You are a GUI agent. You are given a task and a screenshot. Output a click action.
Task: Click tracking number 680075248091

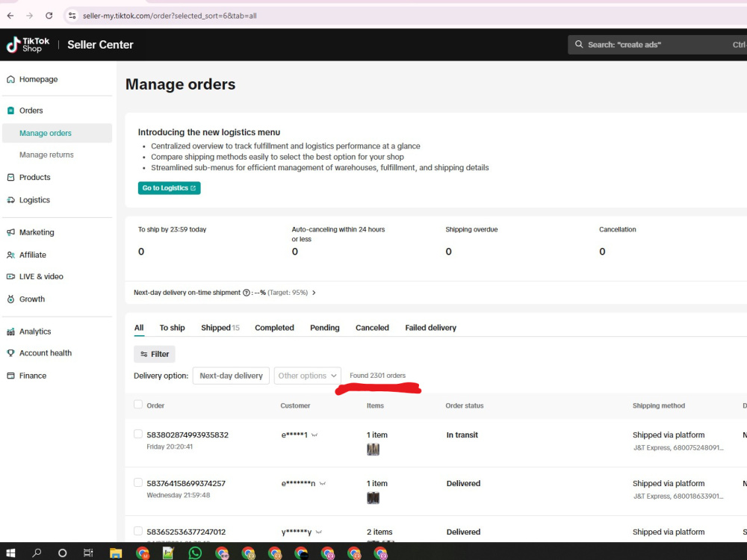pyautogui.click(x=698, y=447)
